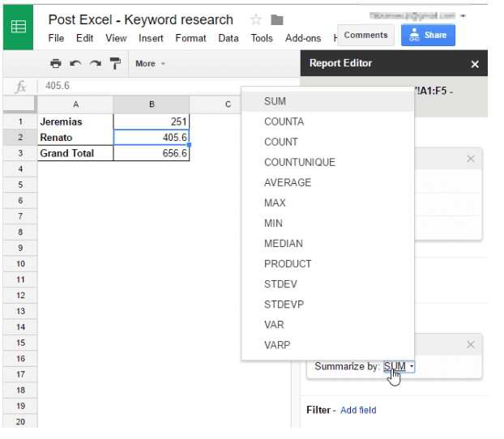The width and height of the screenshot is (504, 439).
Task: Open the Summarize by SUM dropdown
Action: (398, 366)
